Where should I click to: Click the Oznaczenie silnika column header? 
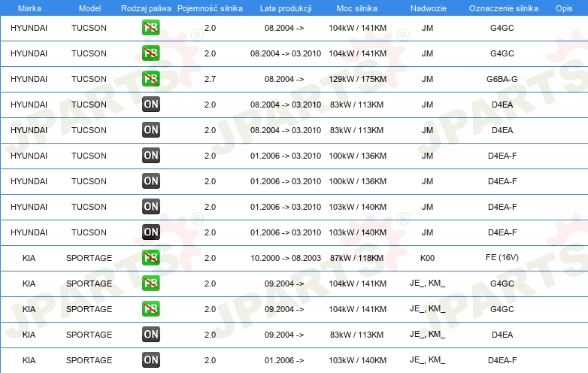pyautogui.click(x=502, y=8)
